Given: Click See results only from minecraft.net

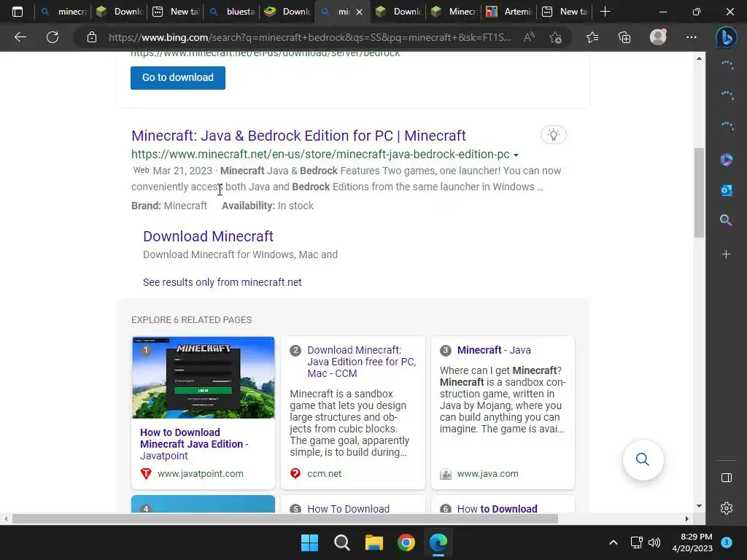Looking at the screenshot, I should pos(222,282).
